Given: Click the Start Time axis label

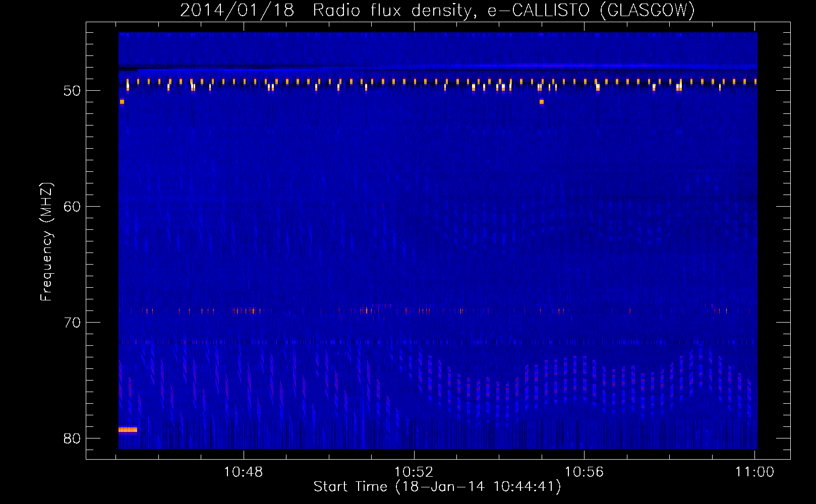Looking at the screenshot, I should tap(437, 487).
